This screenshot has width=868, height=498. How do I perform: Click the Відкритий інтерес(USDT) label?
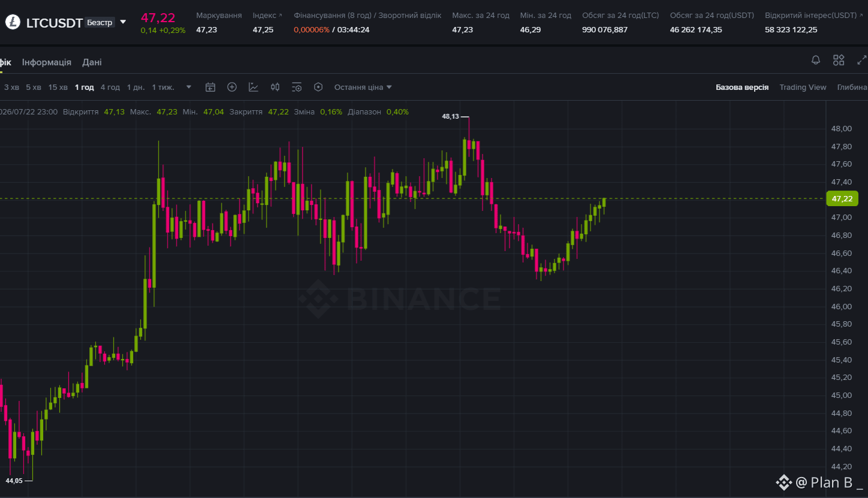click(x=811, y=15)
